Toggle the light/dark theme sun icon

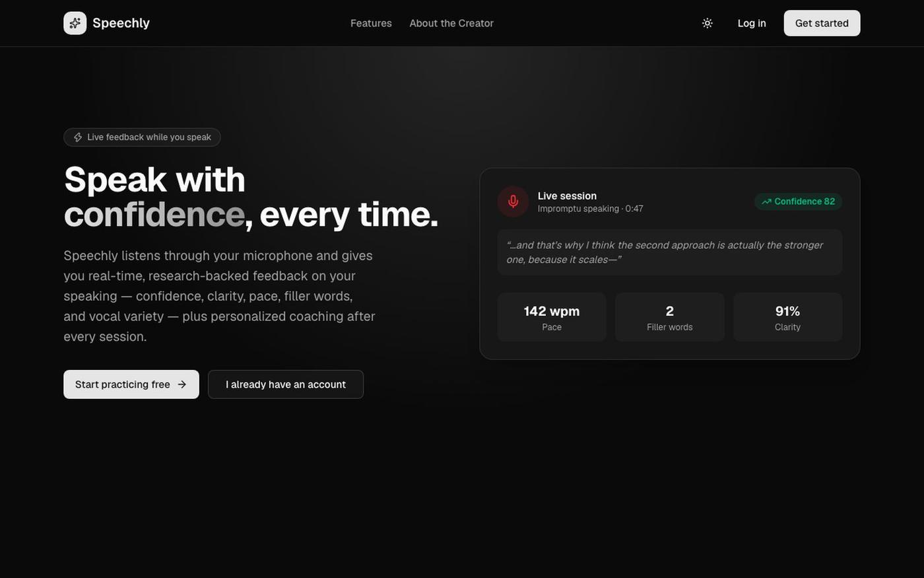click(x=708, y=23)
